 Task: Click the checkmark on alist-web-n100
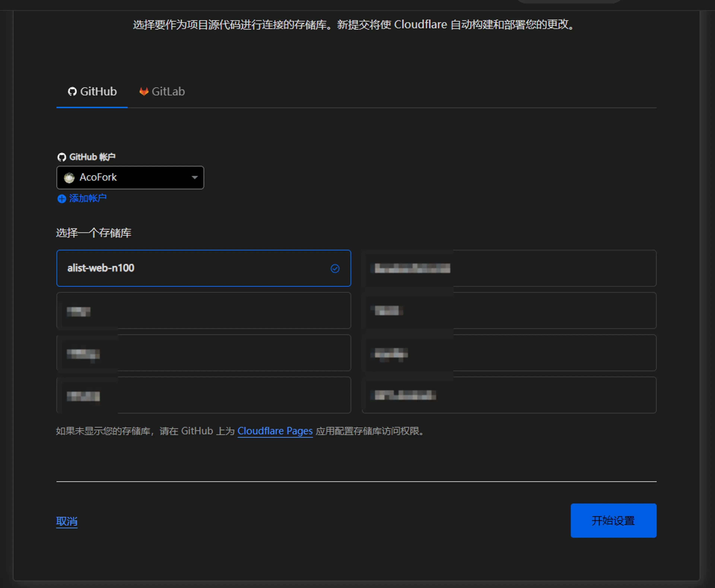click(335, 269)
